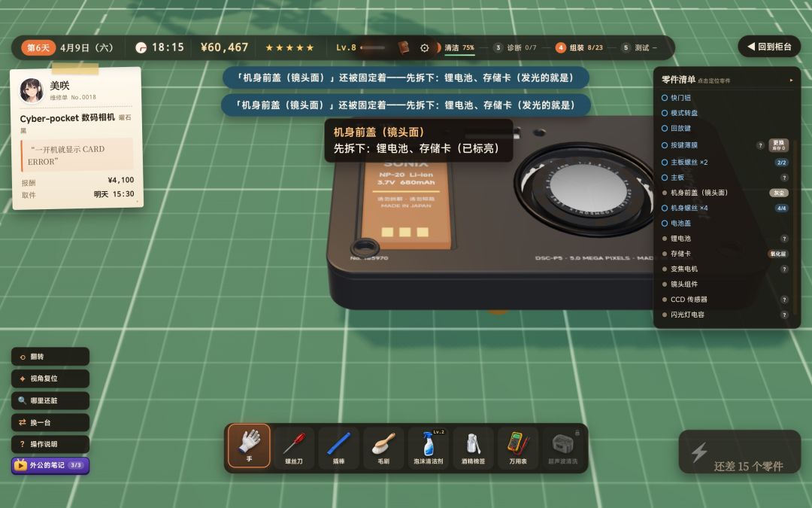Click the question mark beside 按键薄膜
The height and width of the screenshot is (508, 812).
pos(760,146)
